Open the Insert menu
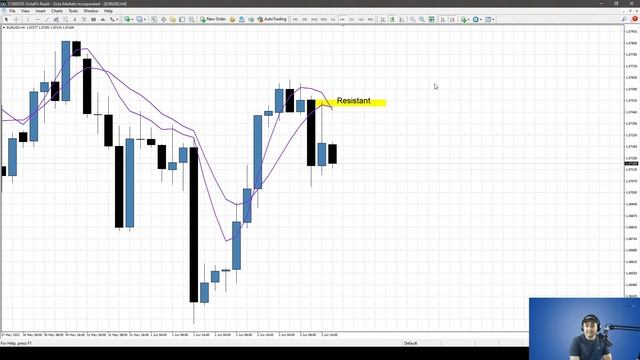 pos(40,11)
